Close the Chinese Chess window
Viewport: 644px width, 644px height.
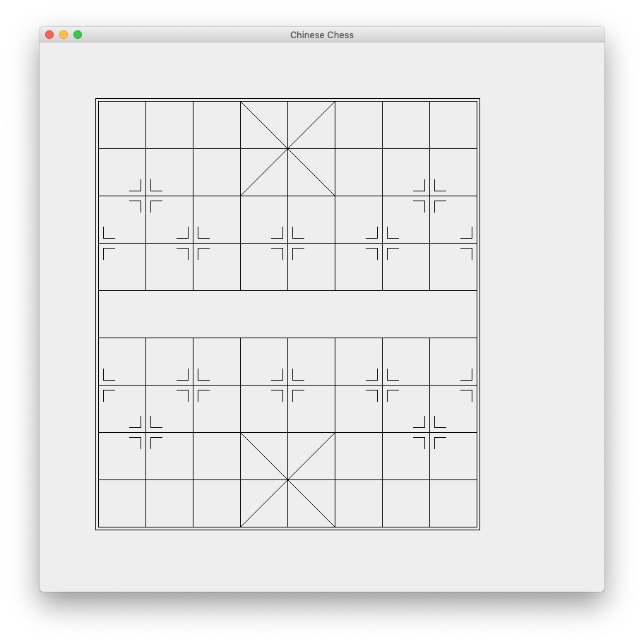coord(49,35)
